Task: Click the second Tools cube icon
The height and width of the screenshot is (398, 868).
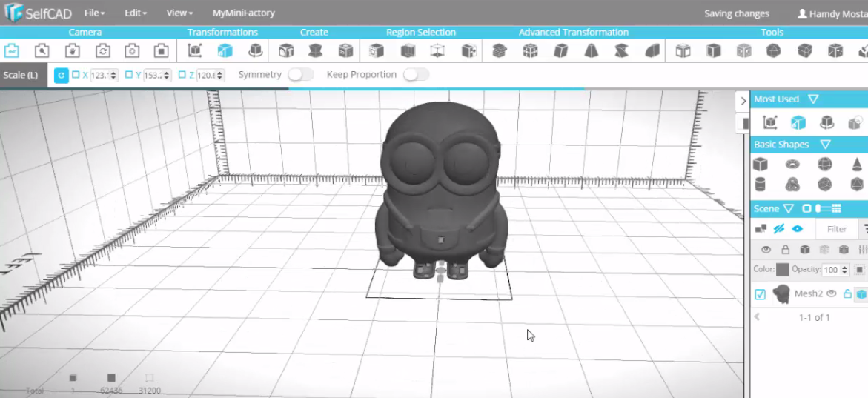Action: (x=714, y=51)
